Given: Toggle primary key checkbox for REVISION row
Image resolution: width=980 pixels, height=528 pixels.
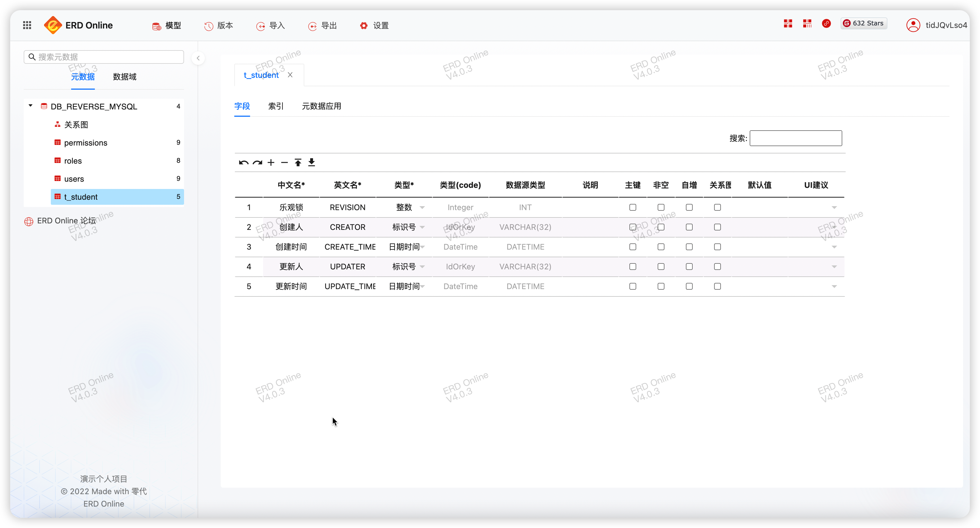Looking at the screenshot, I should pos(633,208).
